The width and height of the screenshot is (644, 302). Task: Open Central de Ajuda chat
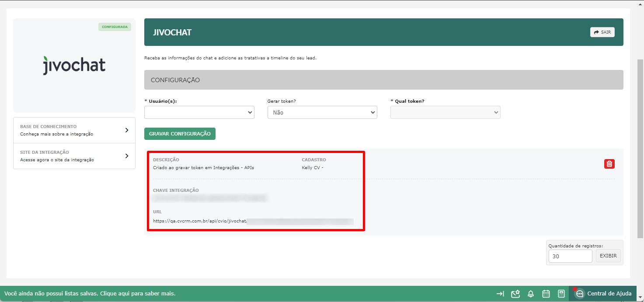coord(604,294)
